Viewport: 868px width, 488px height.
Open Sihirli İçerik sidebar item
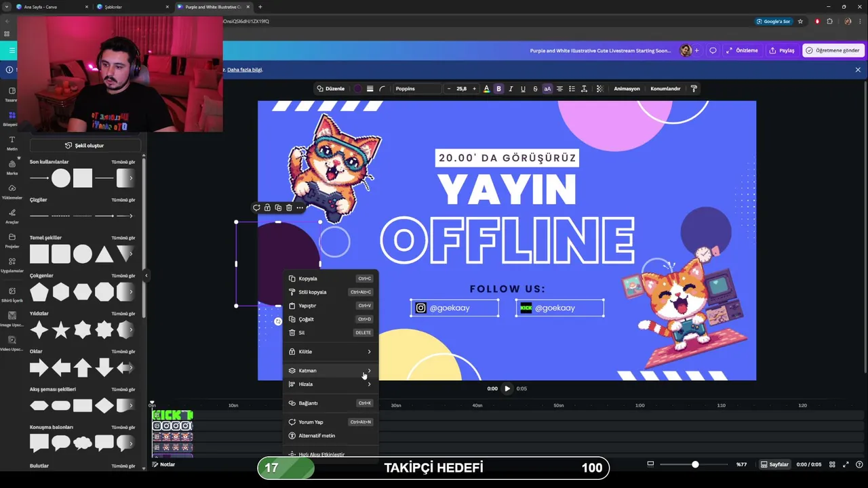pos(12,295)
